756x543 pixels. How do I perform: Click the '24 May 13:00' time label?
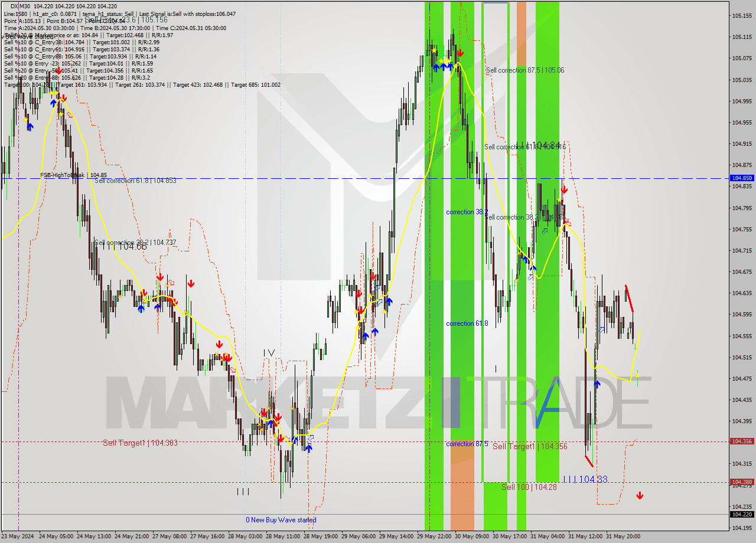(94, 537)
